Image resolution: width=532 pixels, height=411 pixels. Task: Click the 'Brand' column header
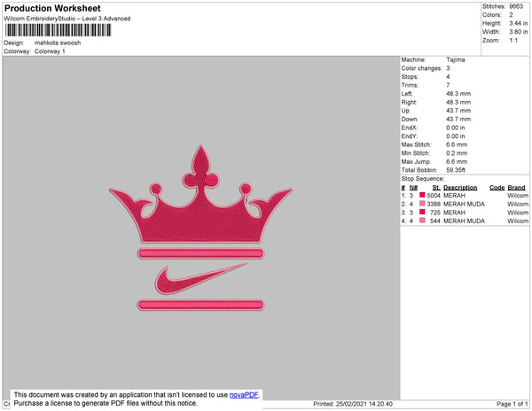516,188
